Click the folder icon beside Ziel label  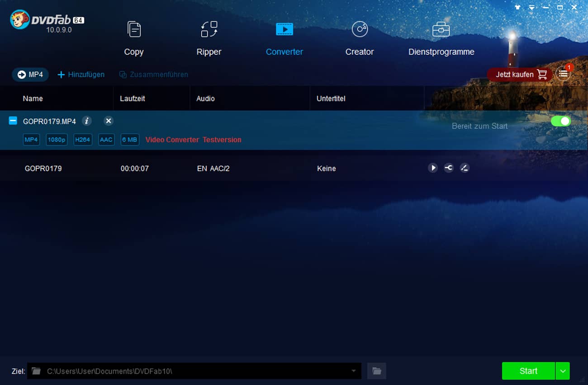tap(36, 371)
